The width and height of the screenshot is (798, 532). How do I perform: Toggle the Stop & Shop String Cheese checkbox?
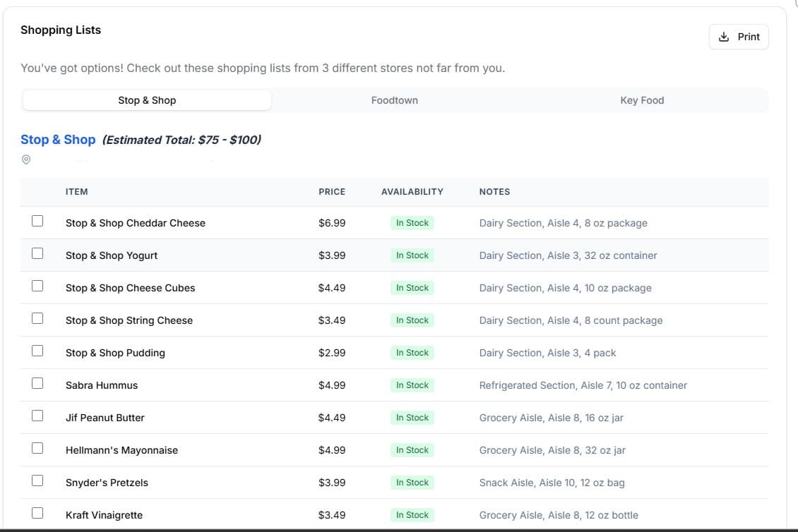click(x=37, y=319)
